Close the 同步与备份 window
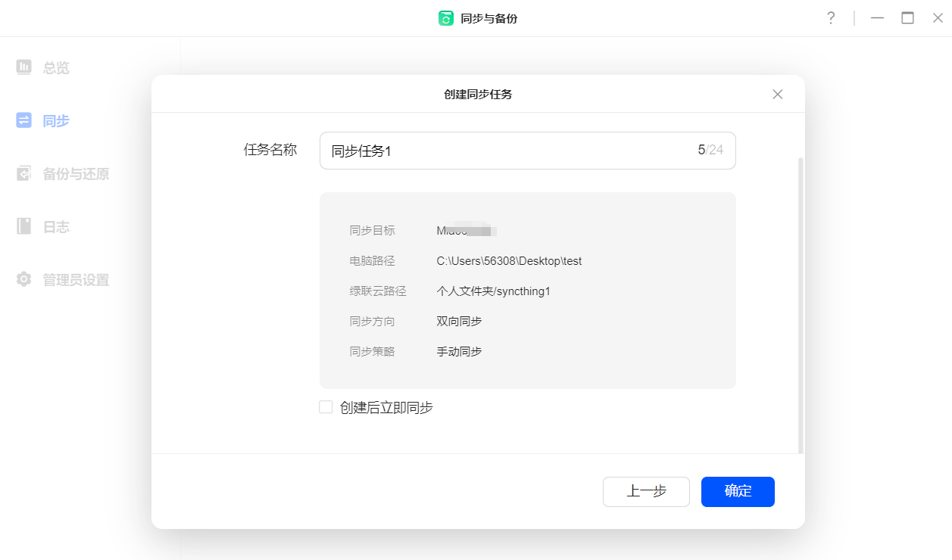952x560 pixels. point(938,18)
